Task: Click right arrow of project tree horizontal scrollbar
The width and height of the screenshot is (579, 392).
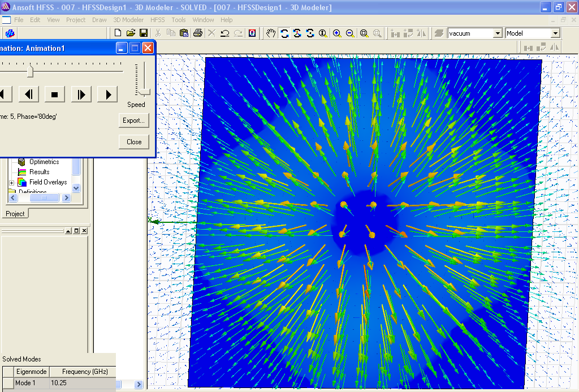Action: [67, 197]
